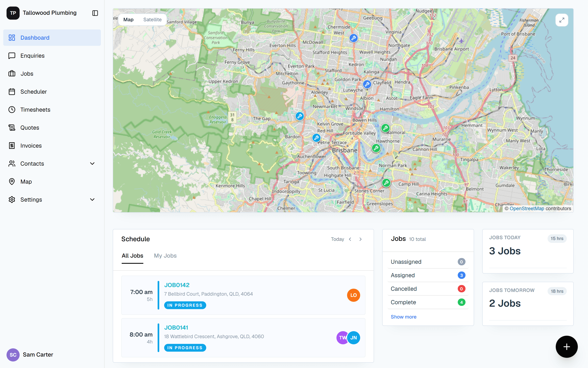Viewport: 588px width, 368px height.
Task: Select the Map view toggle
Action: [128, 19]
